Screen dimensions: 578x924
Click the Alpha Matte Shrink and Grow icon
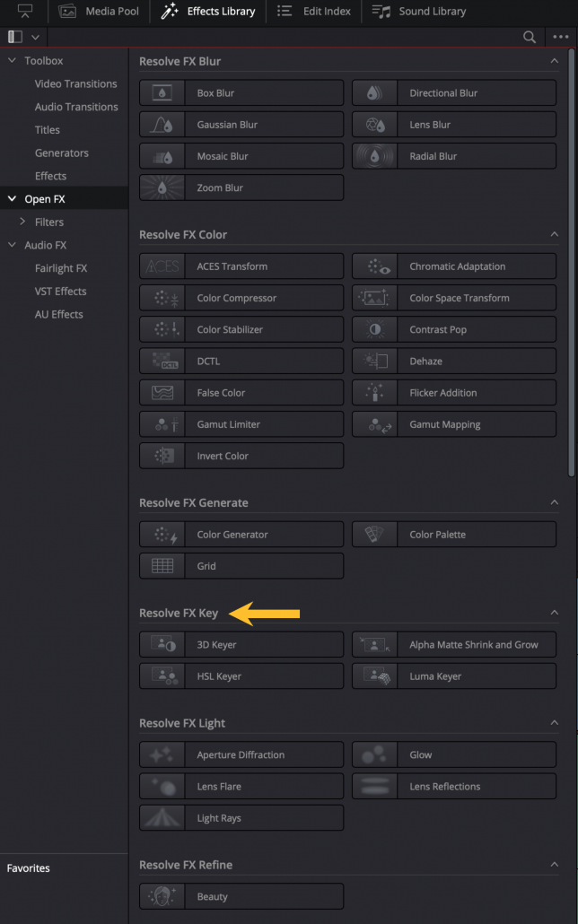374,645
